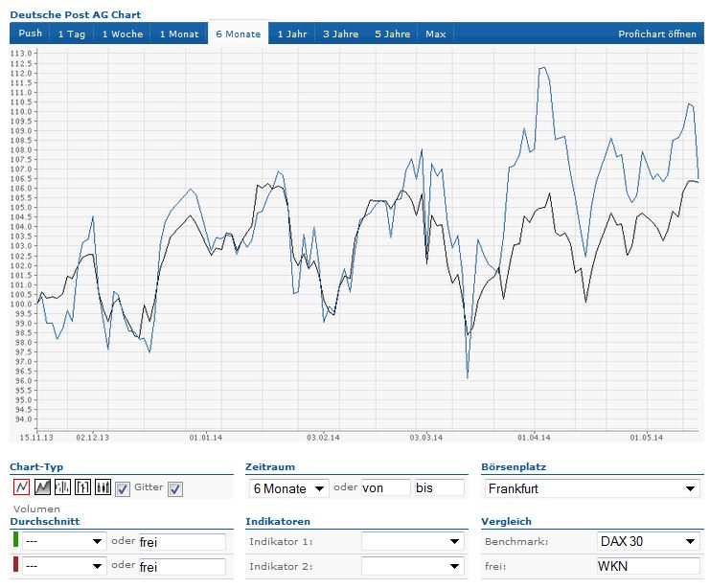Viewport: 710px width, 588px height.
Task: Click the Chart-Typ section heading
Action: (36, 466)
